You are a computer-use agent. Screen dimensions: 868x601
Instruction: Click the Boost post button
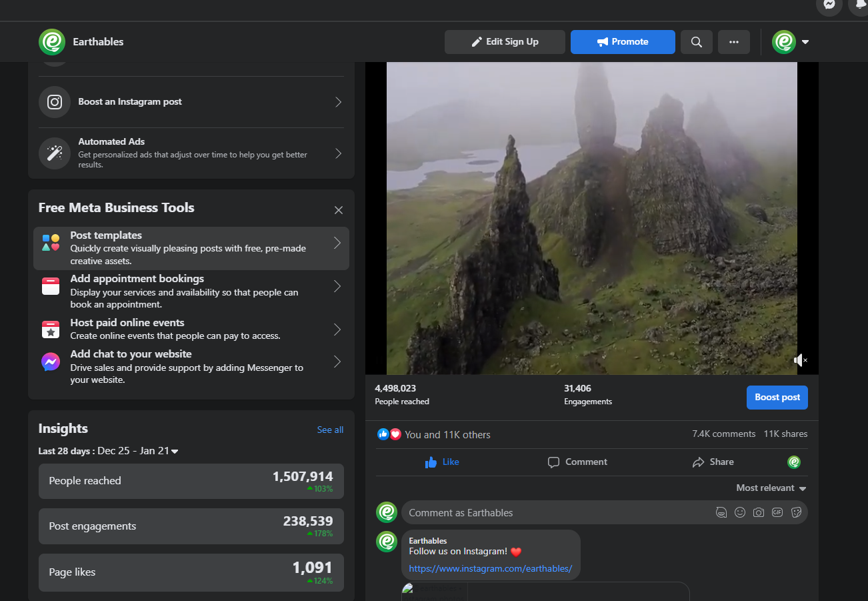point(777,398)
